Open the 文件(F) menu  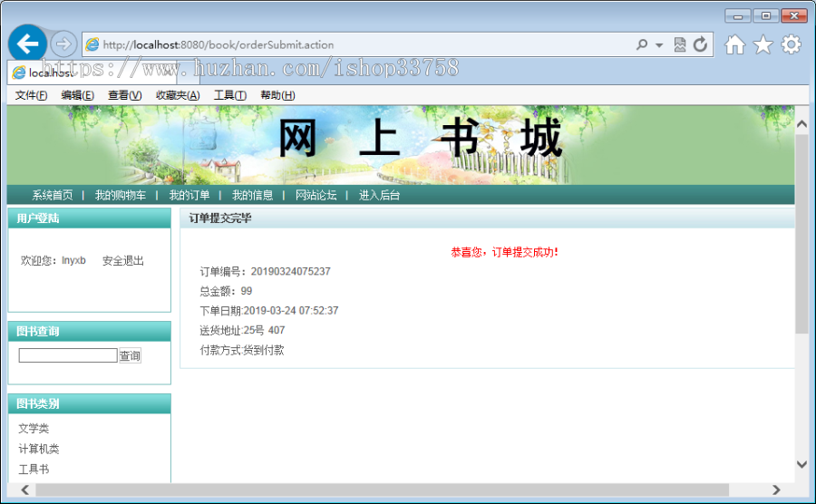pyautogui.click(x=31, y=95)
